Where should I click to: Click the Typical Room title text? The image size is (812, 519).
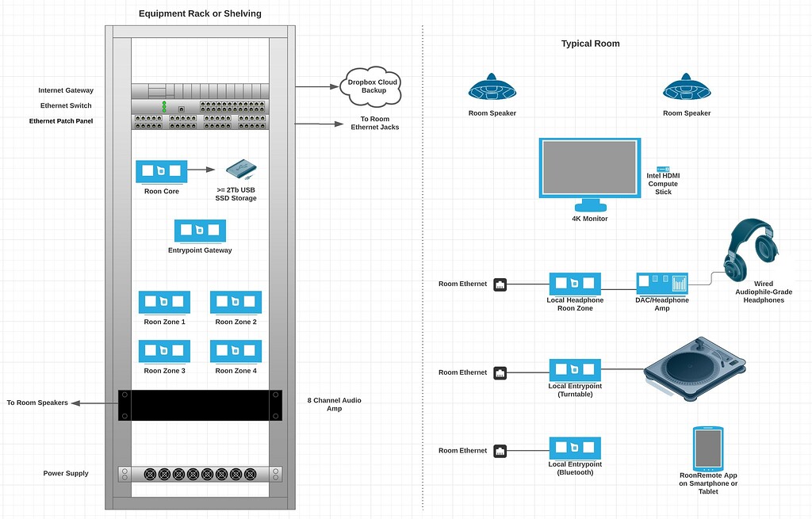(590, 44)
